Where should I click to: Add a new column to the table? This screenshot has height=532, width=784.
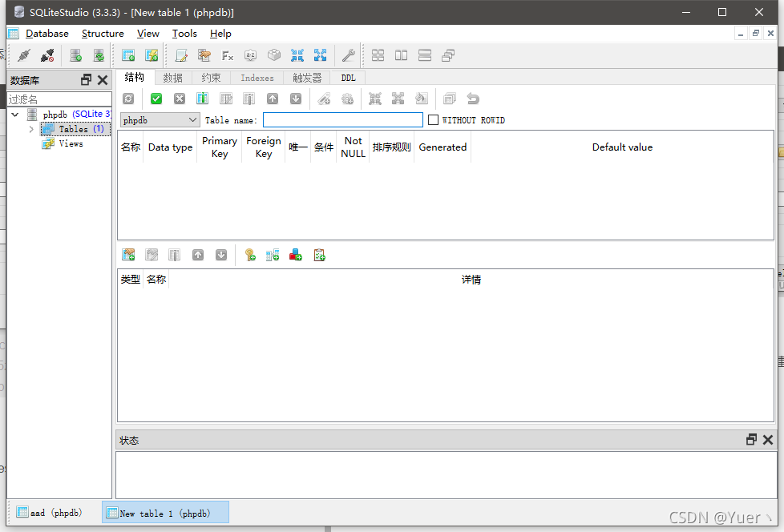(202, 99)
